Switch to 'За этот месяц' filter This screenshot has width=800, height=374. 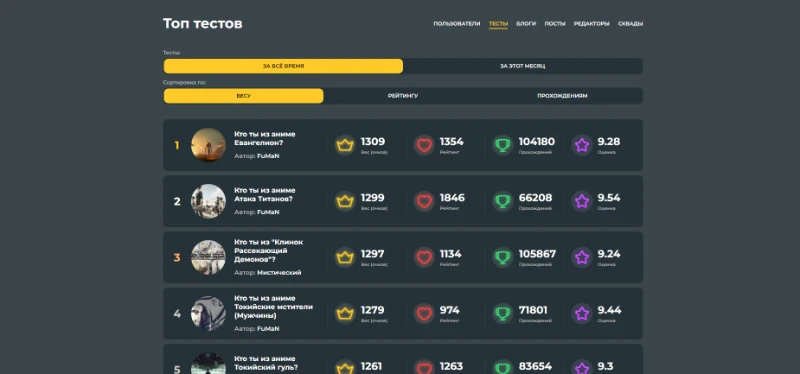522,66
